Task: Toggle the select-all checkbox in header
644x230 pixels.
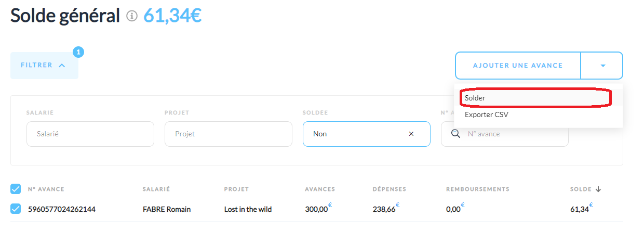Action: click(x=16, y=189)
